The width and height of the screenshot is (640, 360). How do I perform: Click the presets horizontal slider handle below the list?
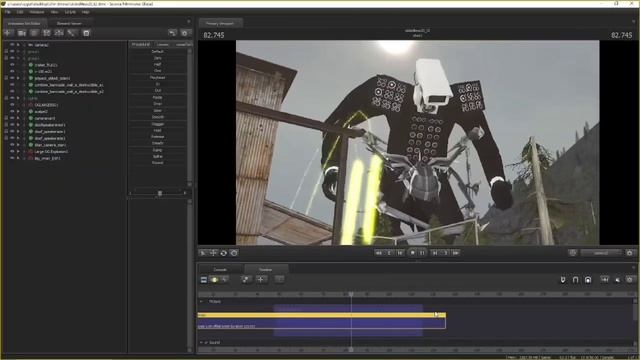(160, 193)
